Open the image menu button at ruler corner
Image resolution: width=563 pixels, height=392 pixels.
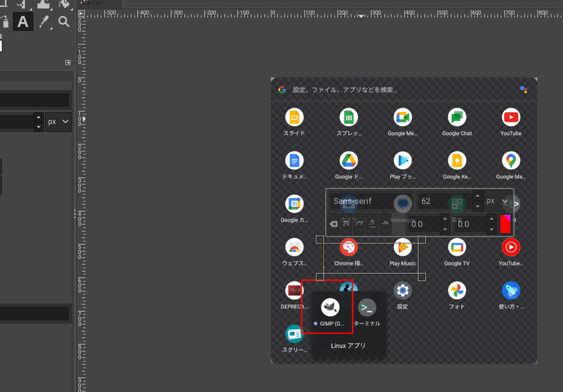point(82,13)
